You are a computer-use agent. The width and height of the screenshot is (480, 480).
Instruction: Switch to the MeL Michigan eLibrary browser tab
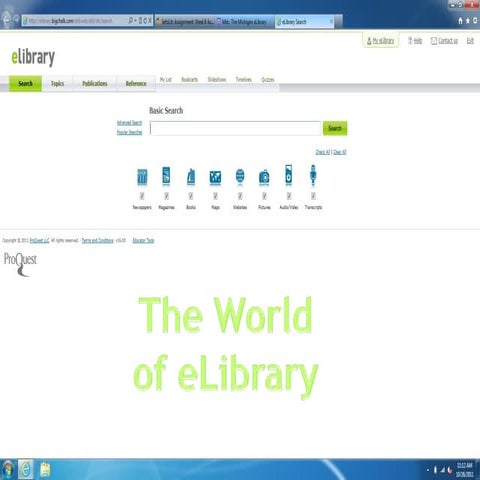(x=245, y=22)
